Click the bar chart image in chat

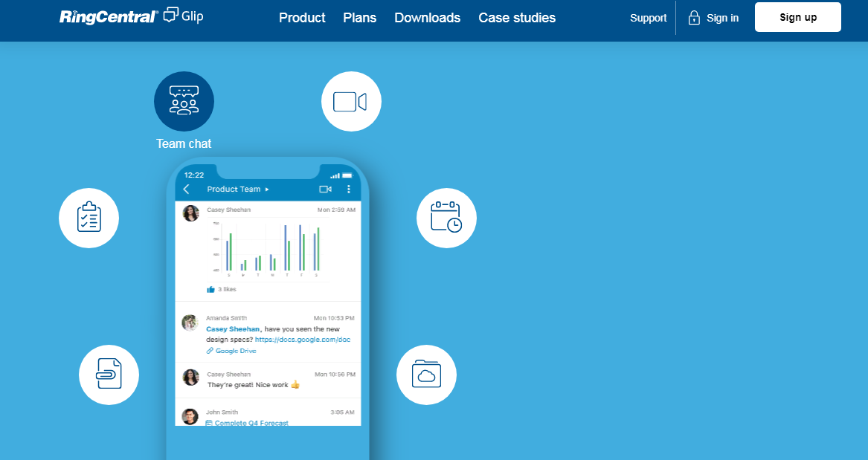pyautogui.click(x=269, y=249)
